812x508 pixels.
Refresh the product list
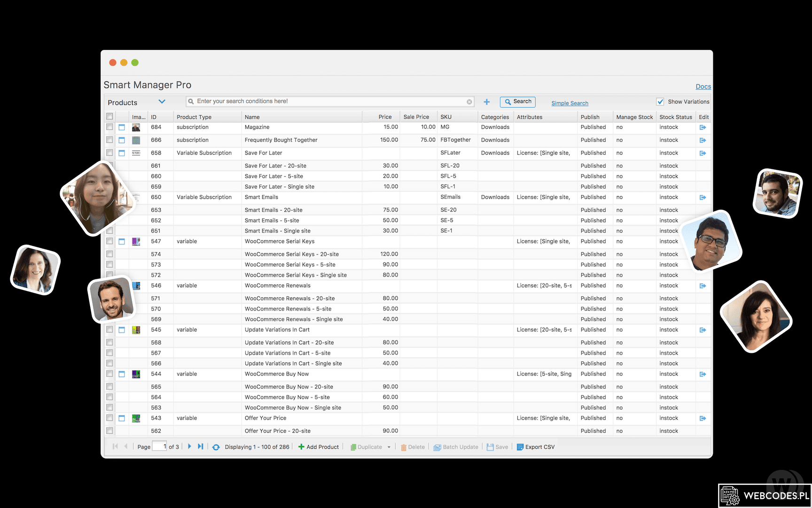tap(216, 447)
